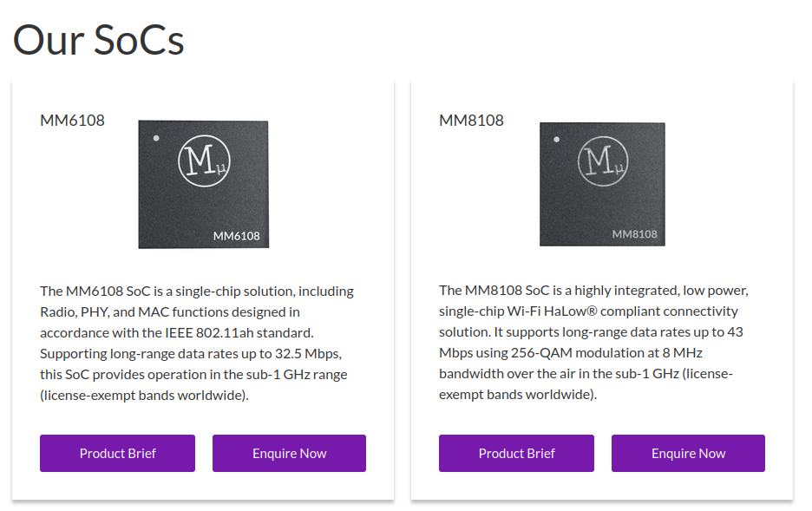812x511 pixels.
Task: Click the circular M logo on the MM8108 chip
Action: (602, 161)
